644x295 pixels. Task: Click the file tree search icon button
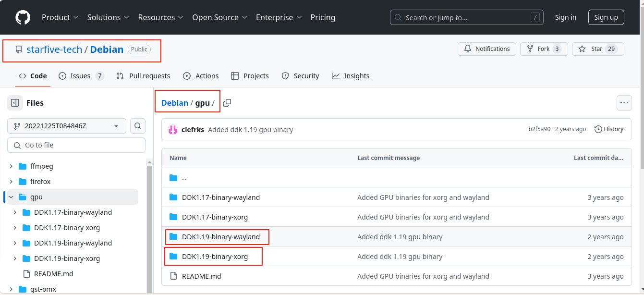[x=138, y=126]
